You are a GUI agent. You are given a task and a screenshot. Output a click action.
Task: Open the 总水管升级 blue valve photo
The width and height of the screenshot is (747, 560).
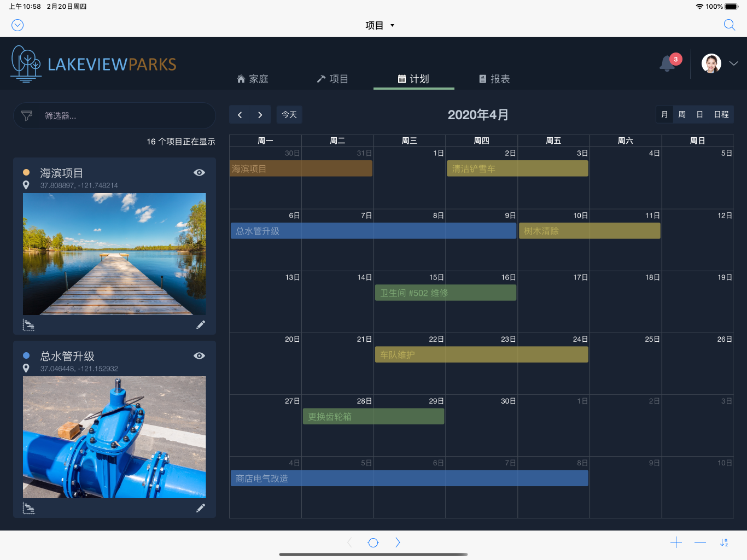tap(114, 437)
